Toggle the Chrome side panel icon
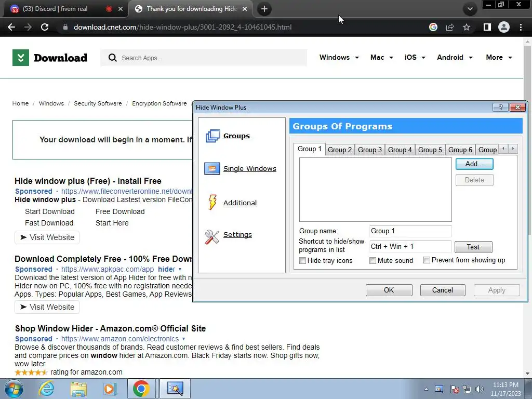 [487, 27]
